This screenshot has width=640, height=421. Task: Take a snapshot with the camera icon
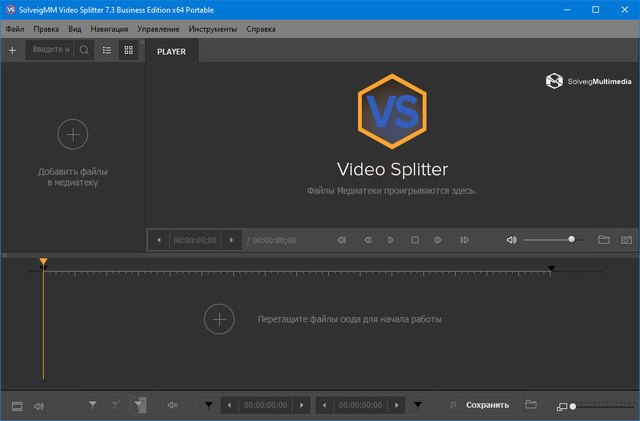tap(626, 240)
